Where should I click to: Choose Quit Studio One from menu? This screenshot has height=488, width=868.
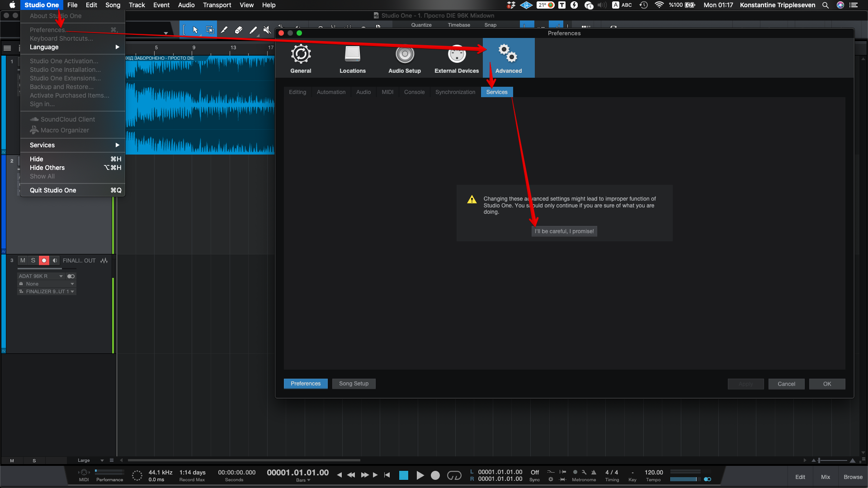[x=73, y=190]
